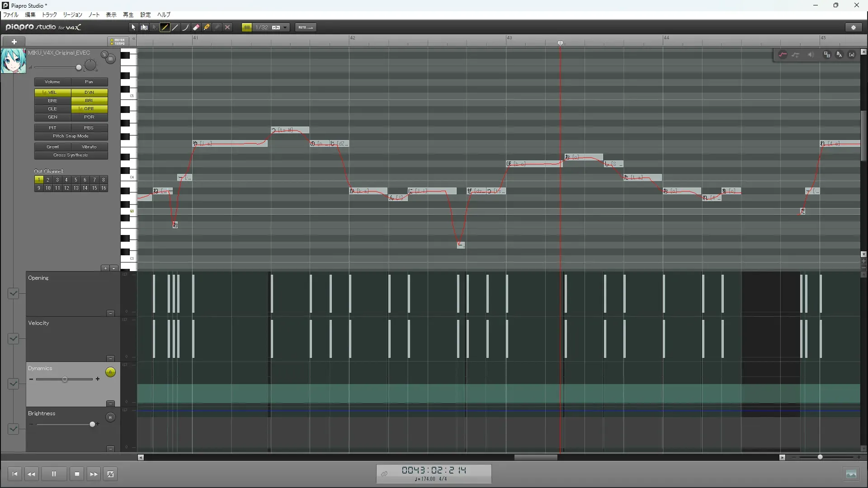The width and height of the screenshot is (868, 488).
Task: Toggle the DYN parameter button
Action: tap(89, 92)
